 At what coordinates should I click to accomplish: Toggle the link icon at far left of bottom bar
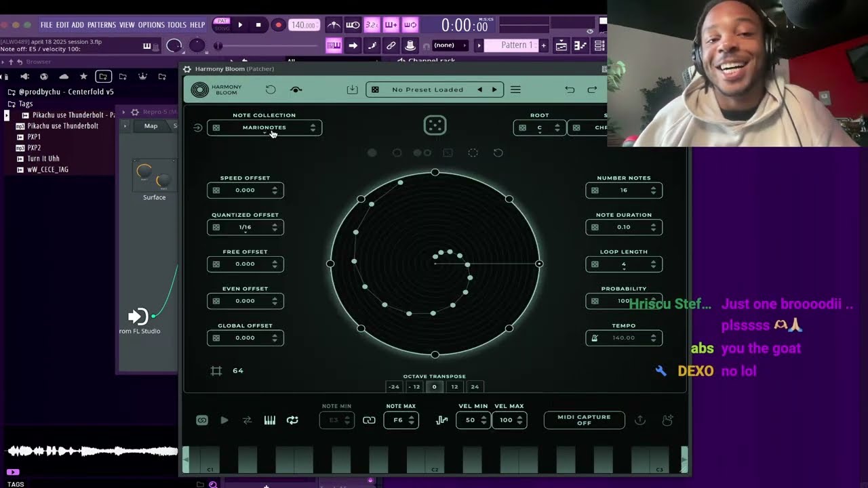(x=202, y=420)
